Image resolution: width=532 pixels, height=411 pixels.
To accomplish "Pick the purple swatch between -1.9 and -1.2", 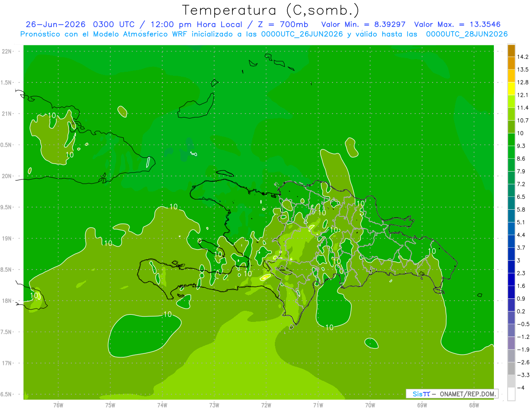I will 511,343.
